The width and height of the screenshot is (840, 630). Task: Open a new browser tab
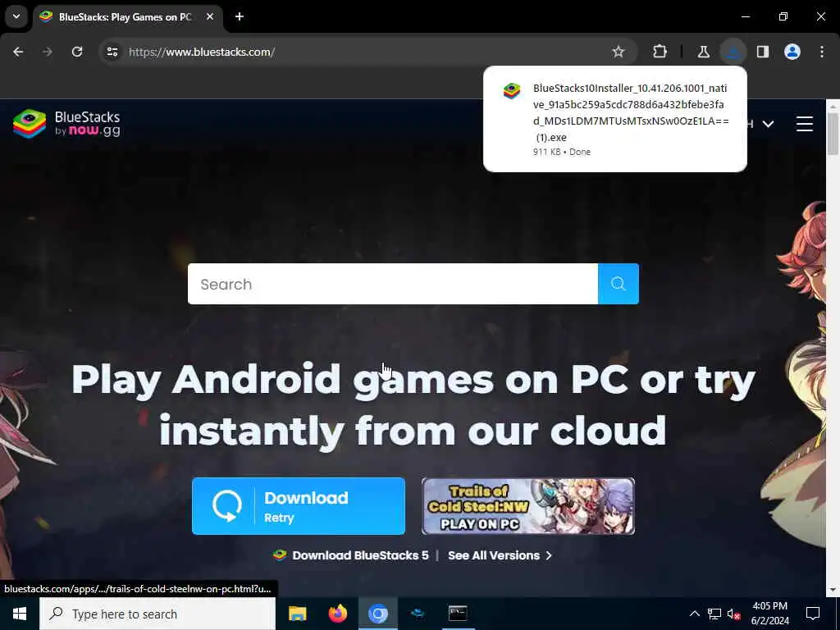[240, 16]
